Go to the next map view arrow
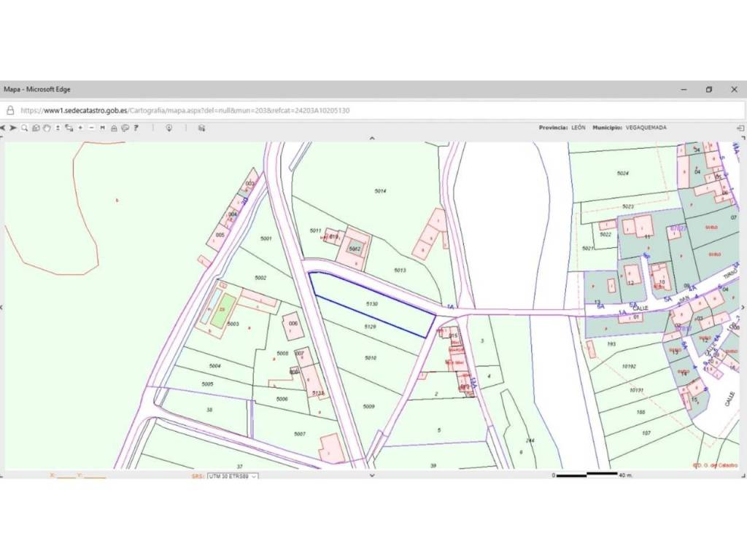Image resolution: width=747 pixels, height=560 pixels. (x=14, y=128)
